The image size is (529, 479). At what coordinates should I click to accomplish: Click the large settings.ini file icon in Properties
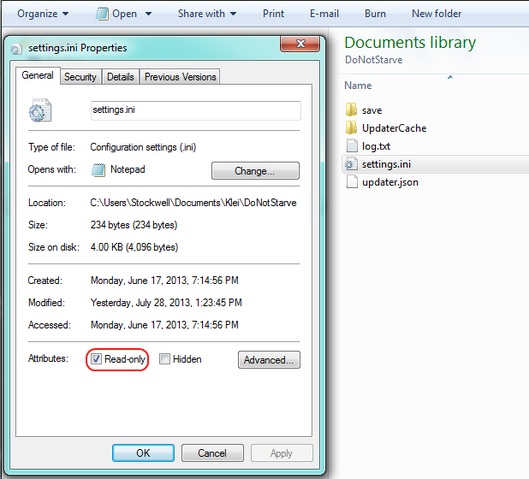(x=40, y=110)
